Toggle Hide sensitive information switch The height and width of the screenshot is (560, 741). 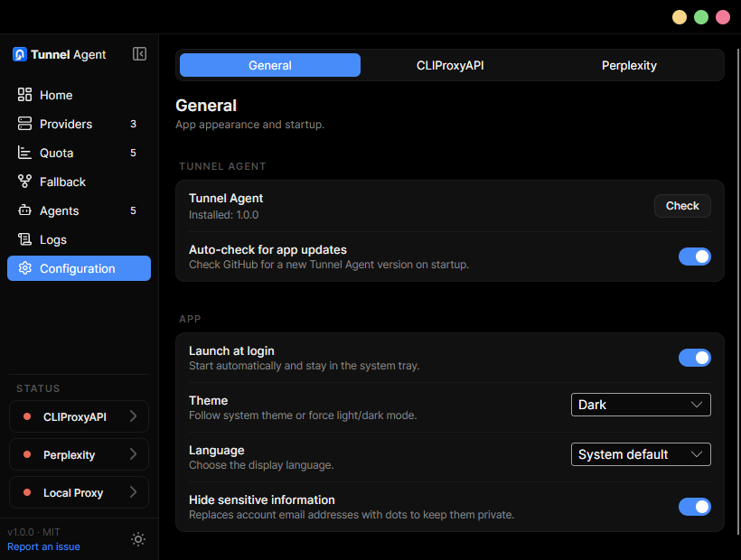click(x=695, y=507)
